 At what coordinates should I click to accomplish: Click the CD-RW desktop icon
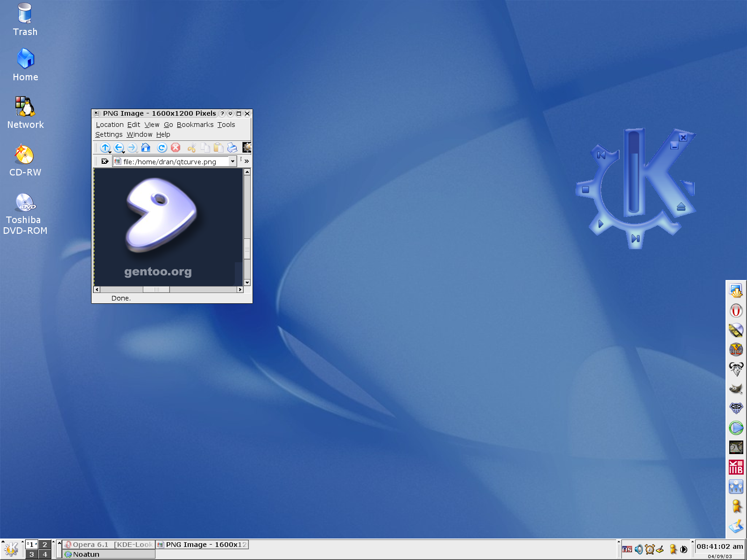tap(25, 161)
